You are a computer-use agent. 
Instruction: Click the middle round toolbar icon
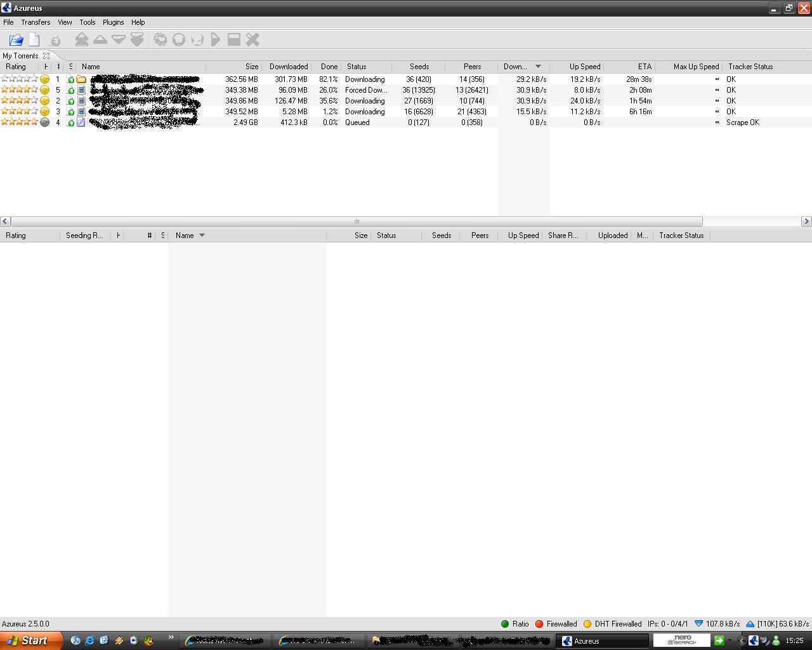pyautogui.click(x=179, y=40)
